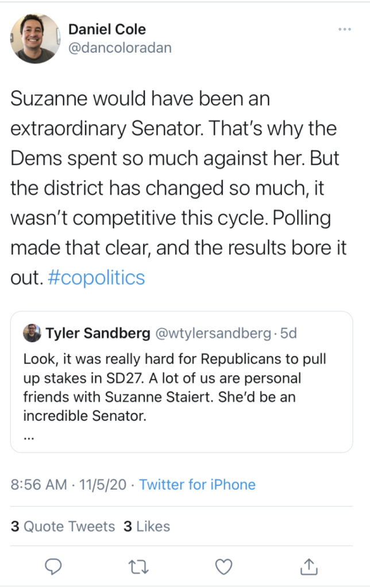Open Daniel Cole's profile picture
Viewport: 370px width, 588px height.
click(36, 38)
